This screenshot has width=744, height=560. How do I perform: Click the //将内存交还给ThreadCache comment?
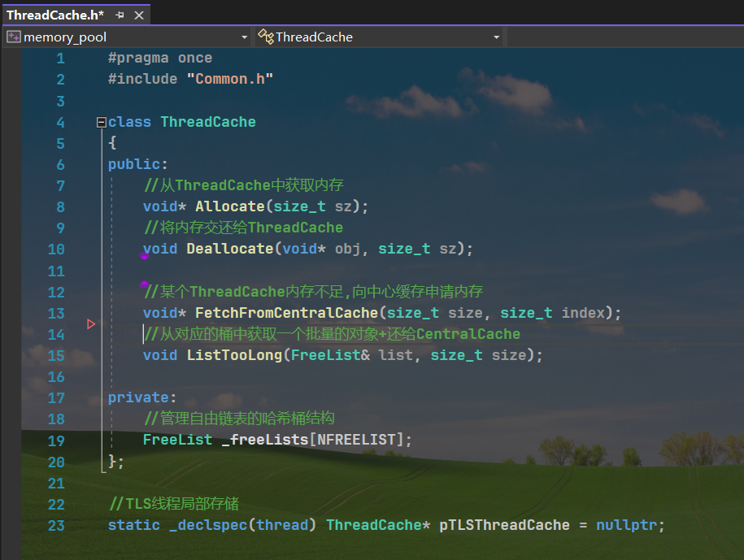(243, 228)
